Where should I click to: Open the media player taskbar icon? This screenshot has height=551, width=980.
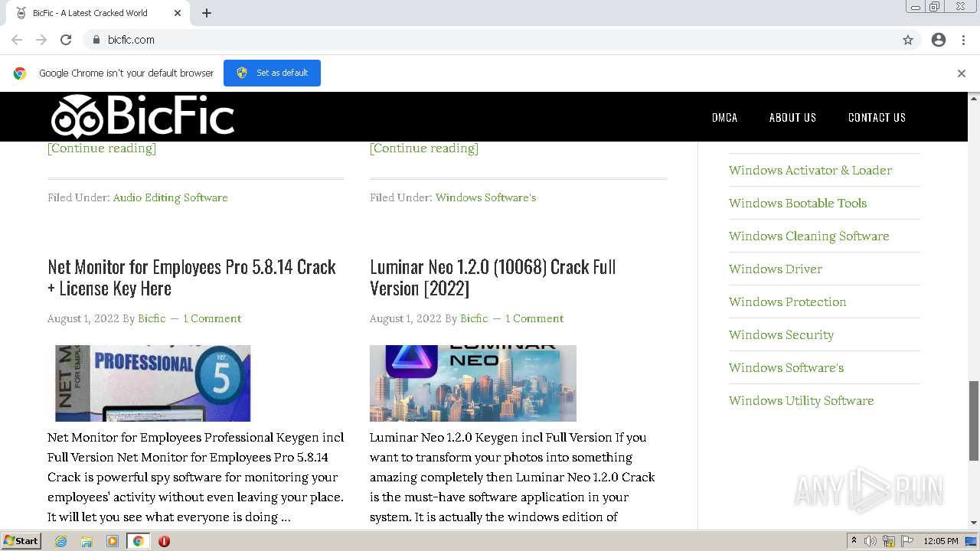113,541
